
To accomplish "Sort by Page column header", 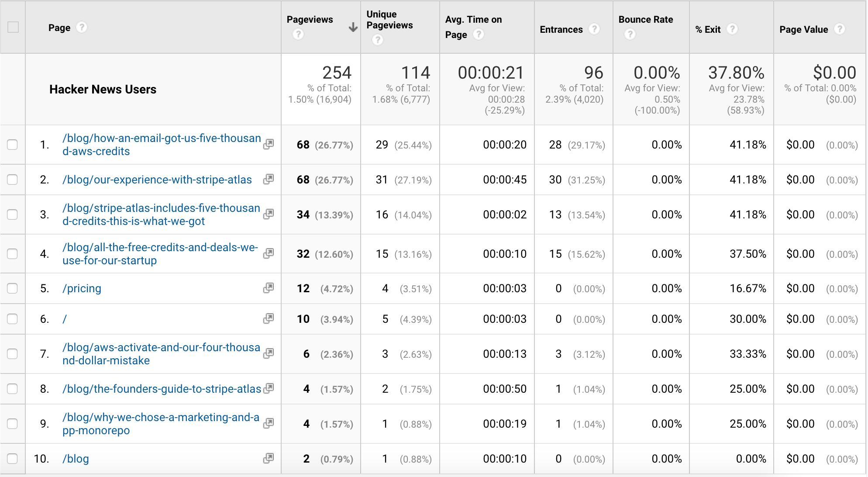I will 59,28.
